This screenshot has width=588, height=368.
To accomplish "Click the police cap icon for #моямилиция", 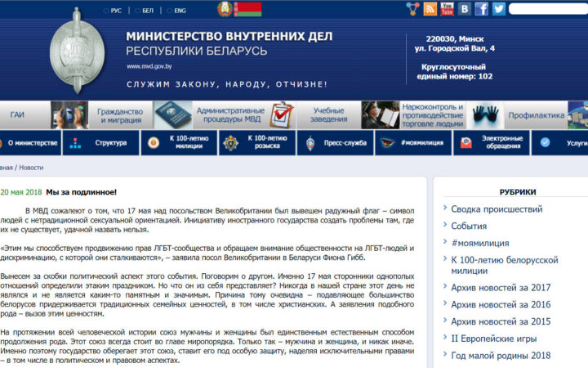I will click(387, 143).
